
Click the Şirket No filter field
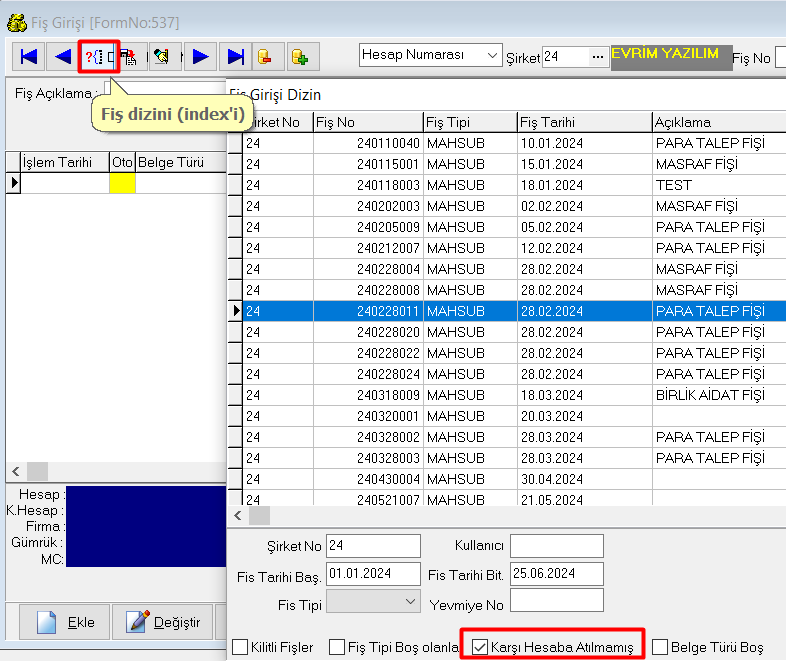[x=373, y=546]
